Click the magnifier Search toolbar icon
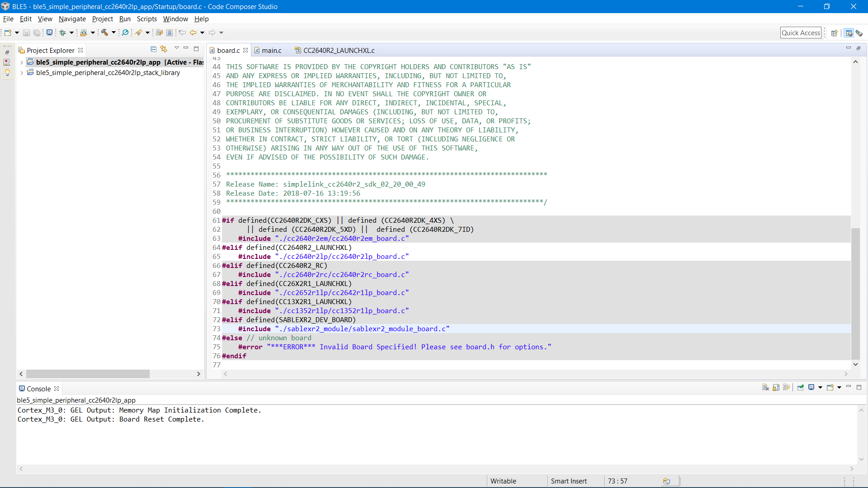Viewport: 868px width, 488px height. [x=125, y=33]
